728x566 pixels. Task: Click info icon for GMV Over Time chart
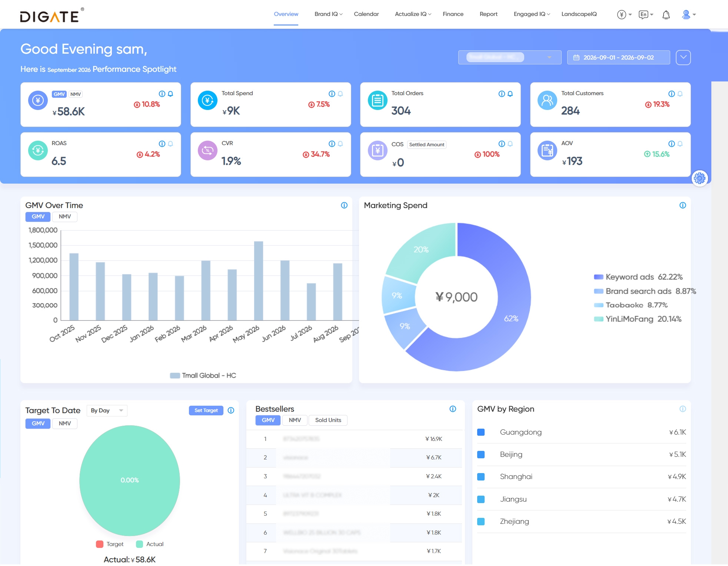point(344,205)
